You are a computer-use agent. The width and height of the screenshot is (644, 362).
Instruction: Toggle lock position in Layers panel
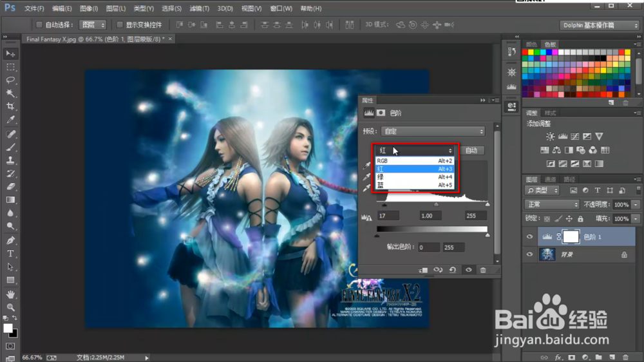point(569,219)
